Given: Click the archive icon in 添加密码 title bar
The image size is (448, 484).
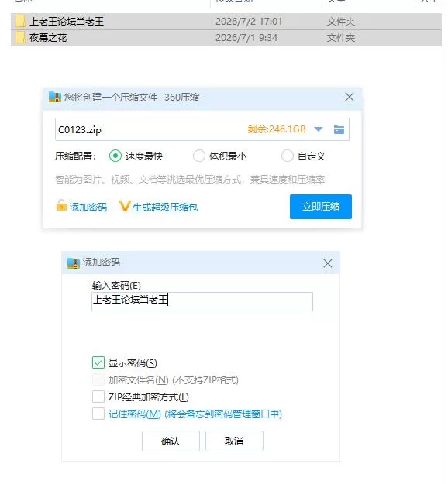Looking at the screenshot, I should click(x=74, y=263).
